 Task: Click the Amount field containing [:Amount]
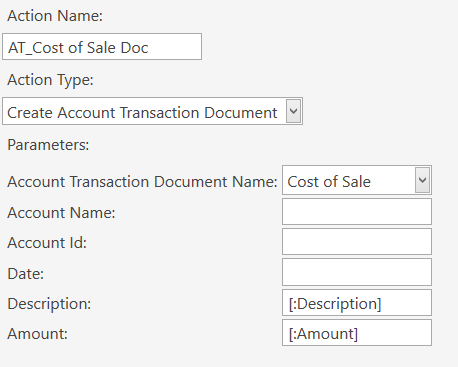pos(357,333)
